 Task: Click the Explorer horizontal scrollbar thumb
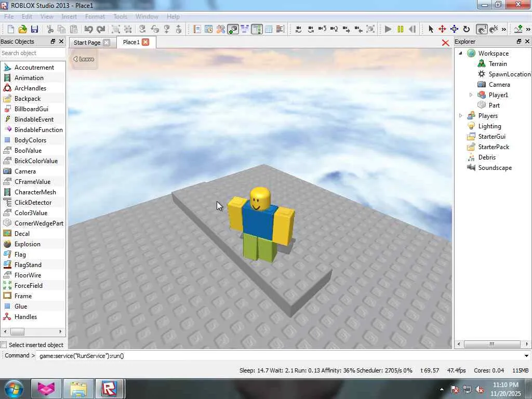pos(492,344)
